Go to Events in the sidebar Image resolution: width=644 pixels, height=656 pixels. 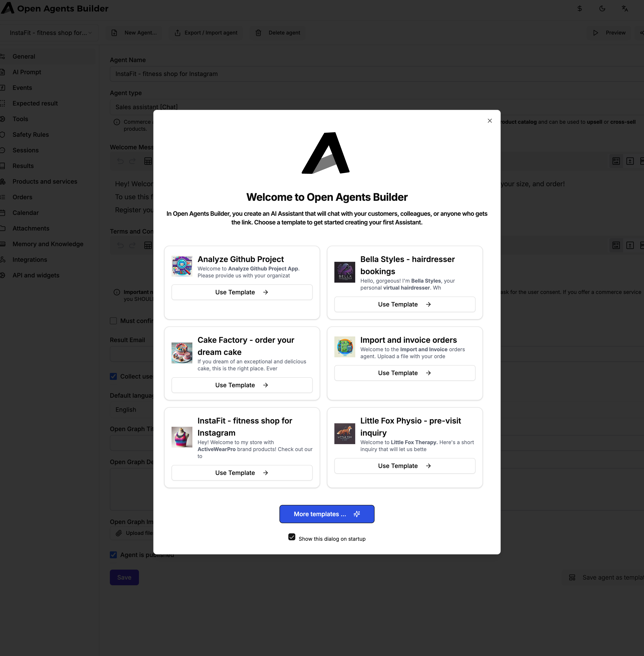tap(22, 87)
